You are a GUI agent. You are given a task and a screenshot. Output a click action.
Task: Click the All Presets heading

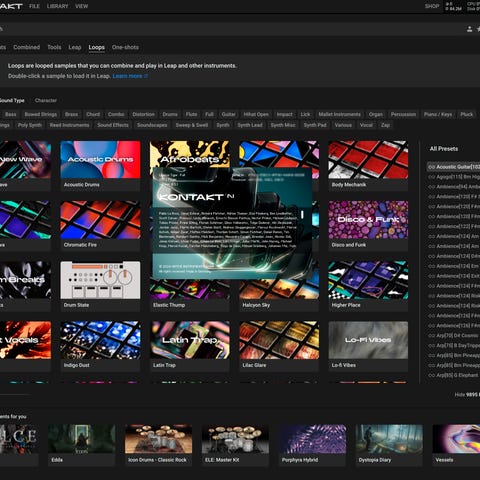point(444,149)
